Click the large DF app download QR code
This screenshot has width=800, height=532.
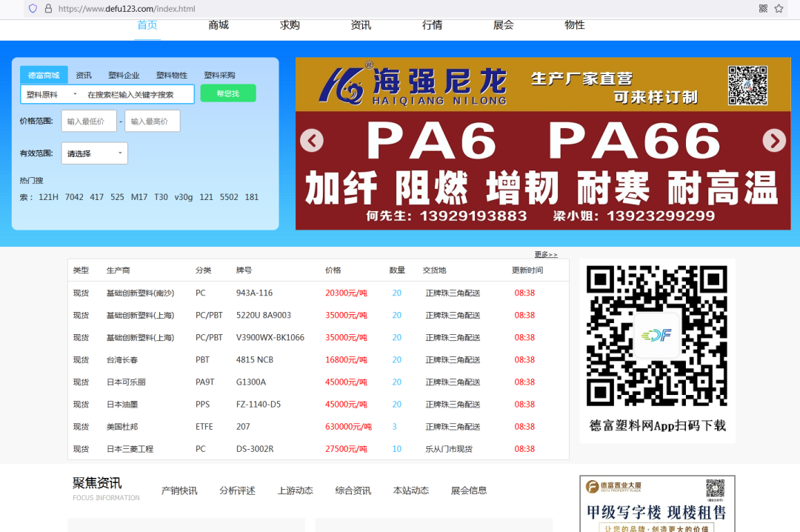point(656,336)
